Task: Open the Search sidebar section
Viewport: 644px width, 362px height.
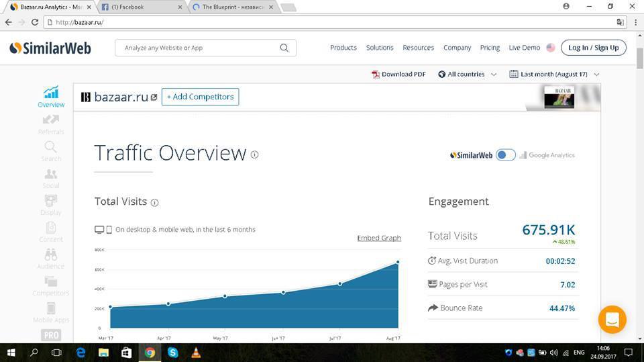Action: (51, 151)
